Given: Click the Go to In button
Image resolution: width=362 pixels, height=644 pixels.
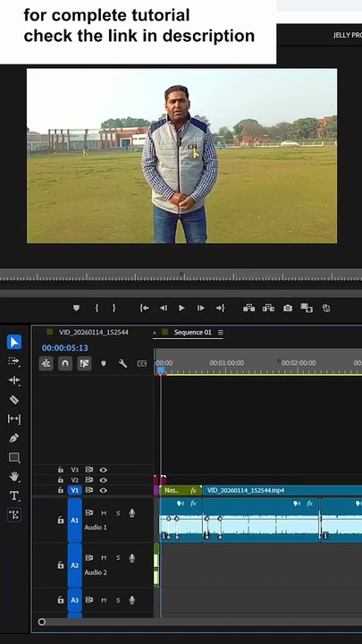Looking at the screenshot, I should pos(144,308).
